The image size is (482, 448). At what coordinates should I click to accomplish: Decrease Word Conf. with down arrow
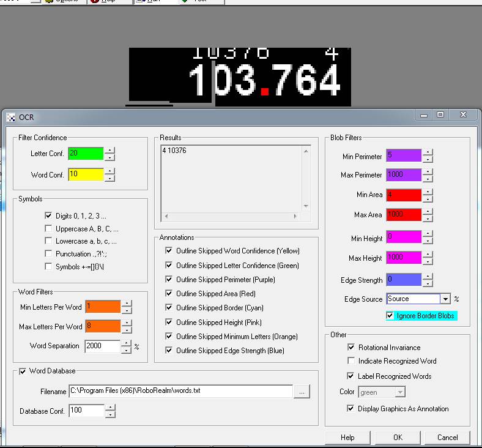click(109, 178)
